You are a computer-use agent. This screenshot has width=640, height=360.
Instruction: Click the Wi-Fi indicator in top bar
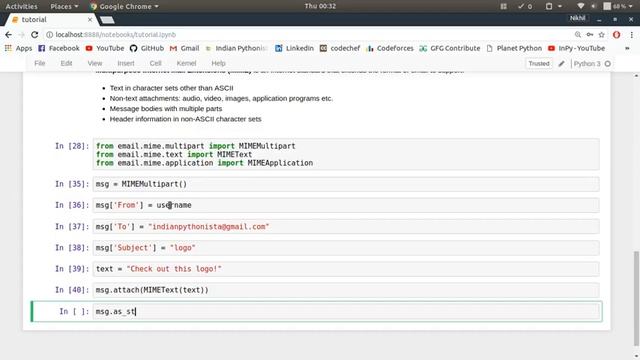point(580,6)
